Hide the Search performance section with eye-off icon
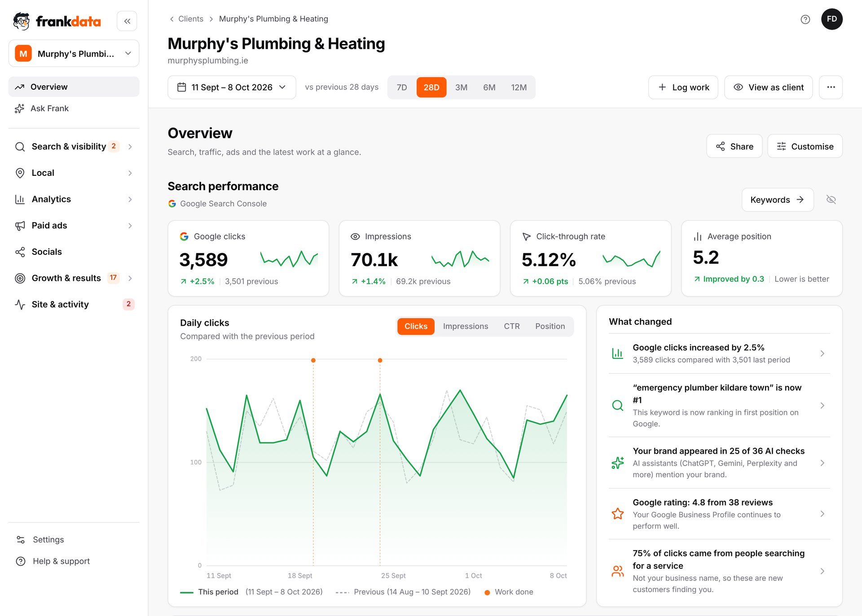This screenshot has width=862, height=616. click(x=831, y=200)
